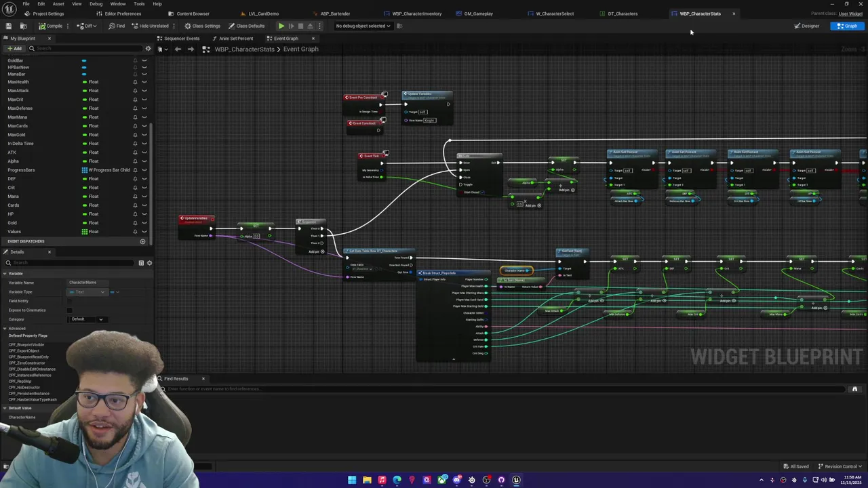Open Class Settings
The image size is (868, 488).
[202, 26]
